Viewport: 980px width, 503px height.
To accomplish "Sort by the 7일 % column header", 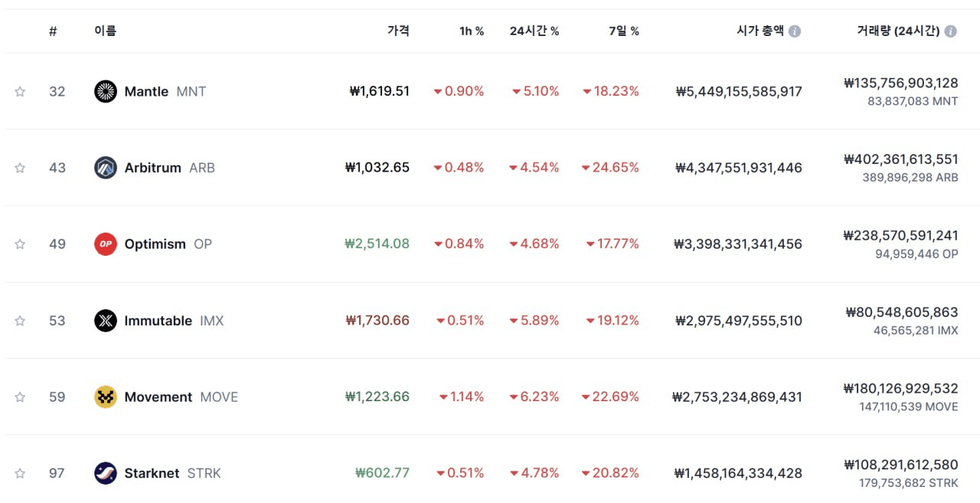I will [624, 31].
